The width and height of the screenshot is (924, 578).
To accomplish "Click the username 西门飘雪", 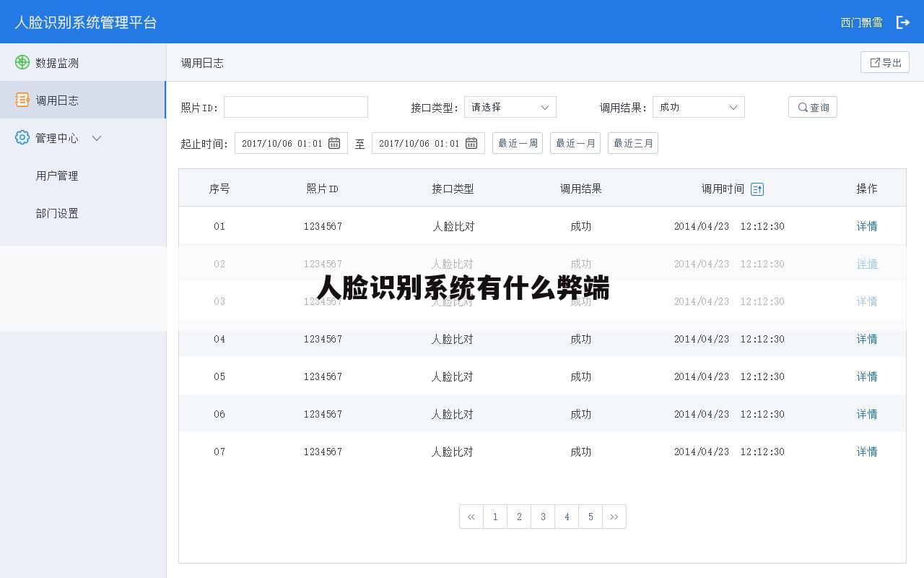I will (x=861, y=22).
